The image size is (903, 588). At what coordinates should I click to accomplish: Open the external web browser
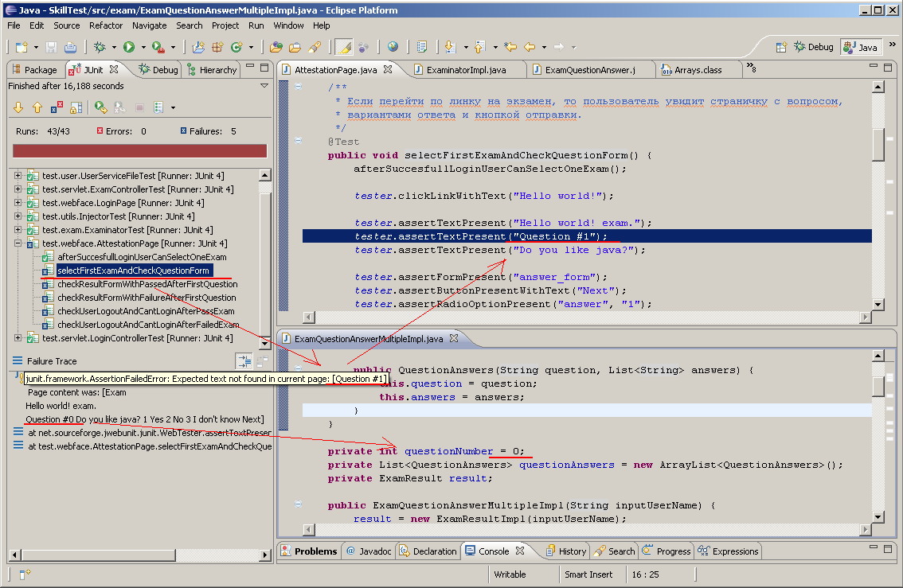[x=393, y=46]
